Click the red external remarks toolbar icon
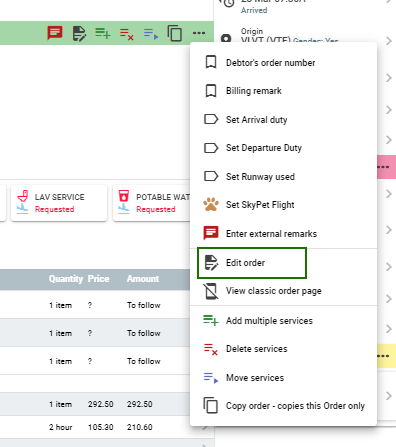The height and width of the screenshot is (447, 396). coord(55,33)
